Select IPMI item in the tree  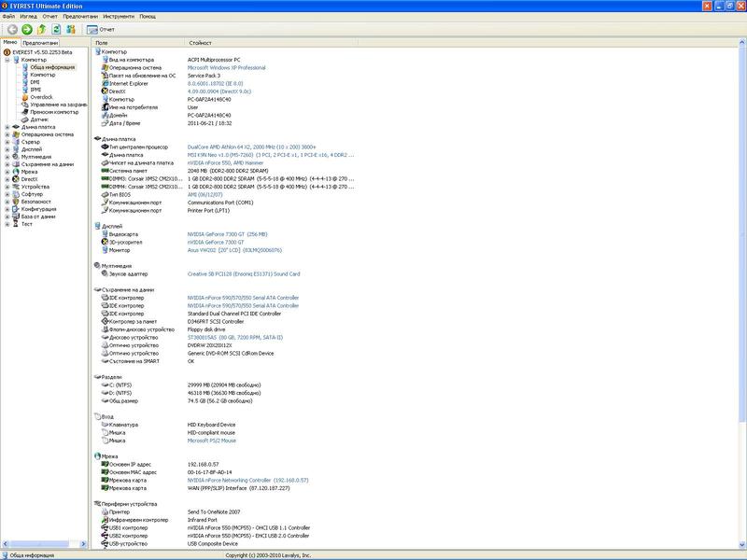click(35, 90)
